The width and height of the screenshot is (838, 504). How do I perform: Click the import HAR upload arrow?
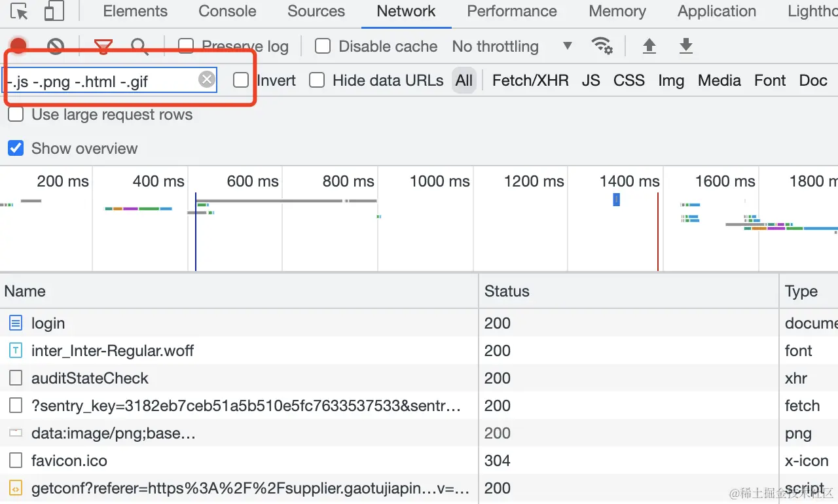click(x=649, y=46)
